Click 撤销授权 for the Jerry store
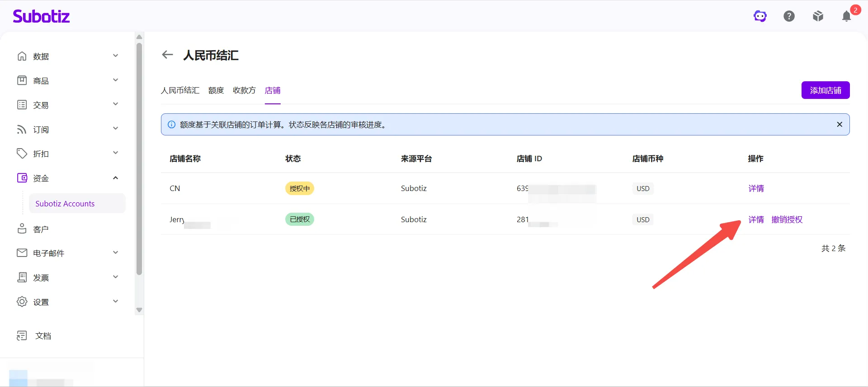868x387 pixels. (x=787, y=219)
